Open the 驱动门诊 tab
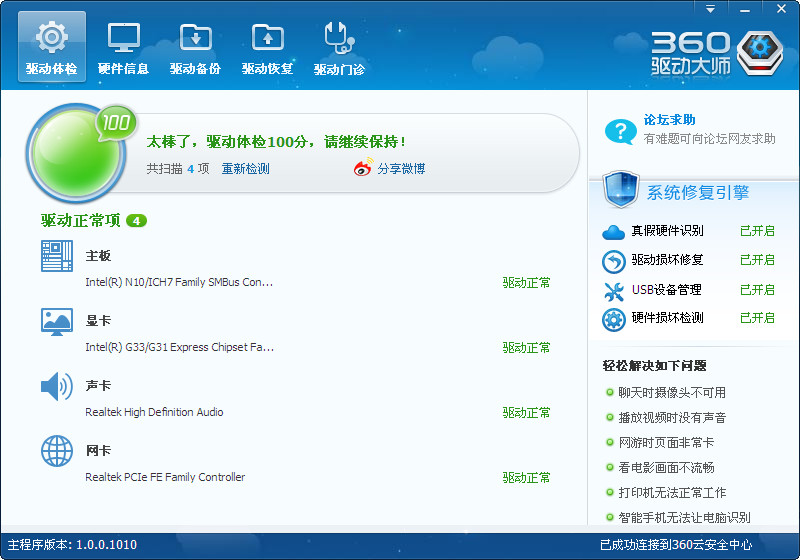Viewport: 800px width, 560px height. (339, 47)
